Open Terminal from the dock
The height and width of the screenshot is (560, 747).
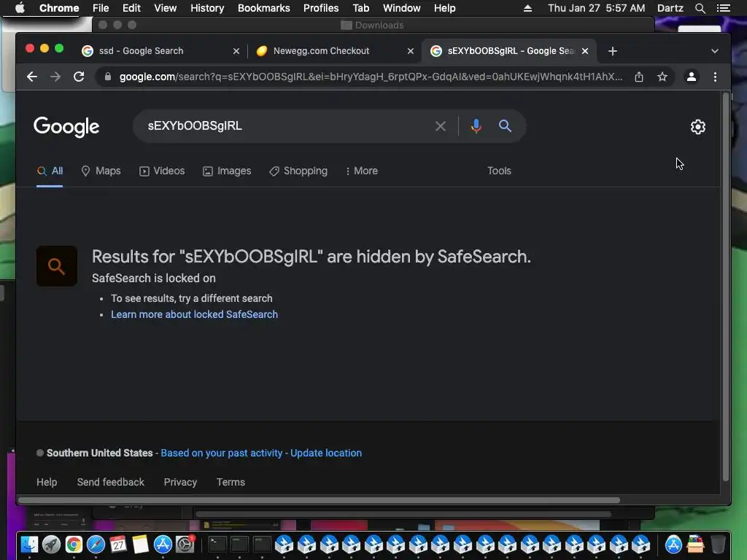(x=217, y=544)
